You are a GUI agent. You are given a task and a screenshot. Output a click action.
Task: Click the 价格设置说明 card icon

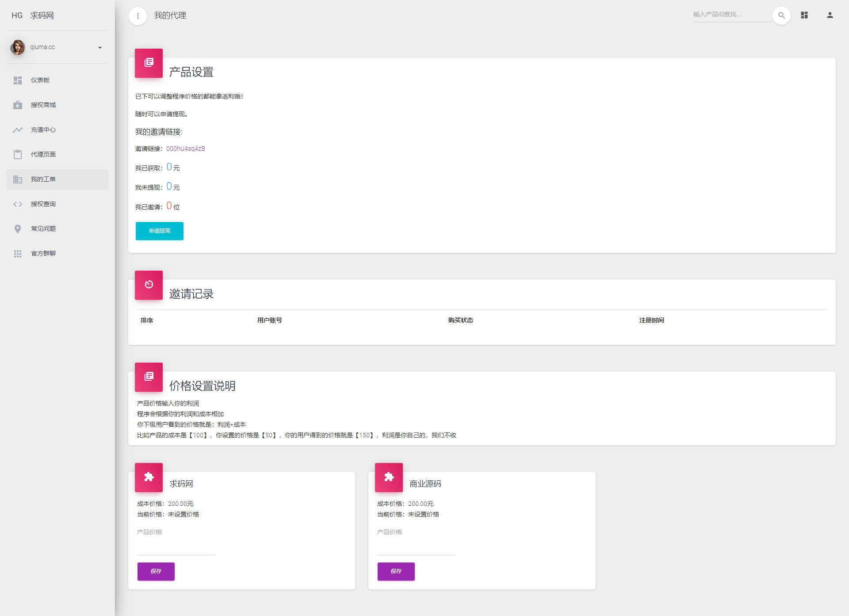pos(149,377)
